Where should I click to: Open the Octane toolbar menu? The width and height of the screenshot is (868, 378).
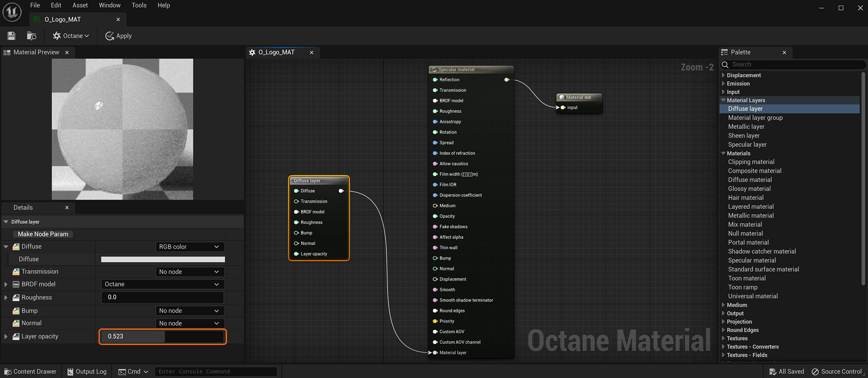71,36
